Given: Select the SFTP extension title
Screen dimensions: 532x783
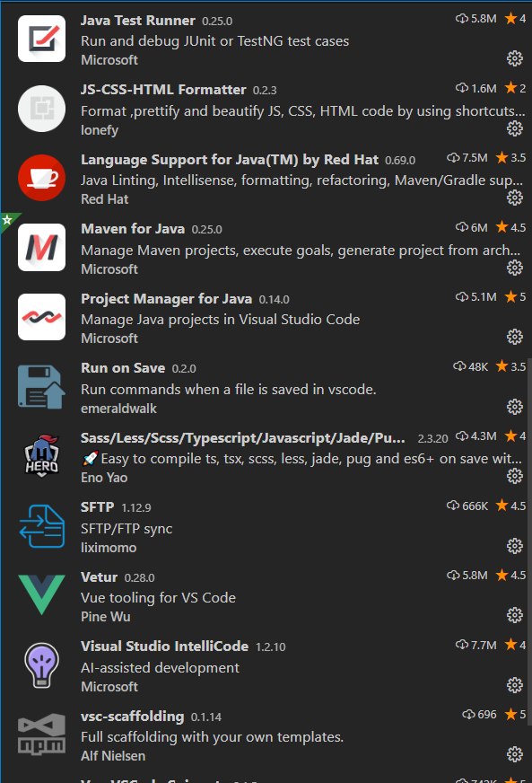Looking at the screenshot, I should click(x=97, y=507).
